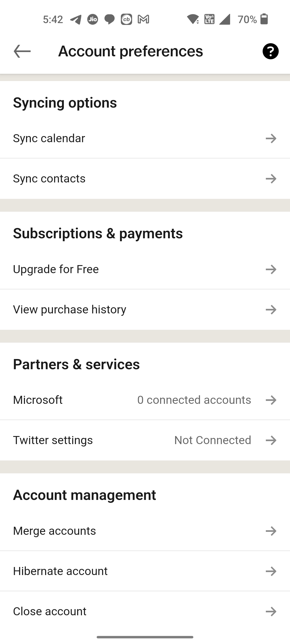Tap Close account option
This screenshot has height=644, width=290.
coord(50,612)
